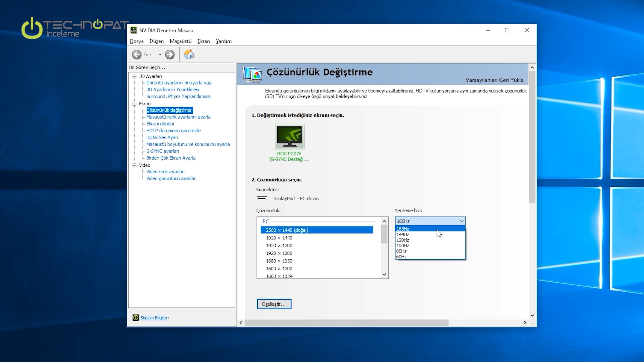The width and height of the screenshot is (644, 362).
Task: Click the NVIDIA title bar app icon
Action: pyautogui.click(x=134, y=30)
